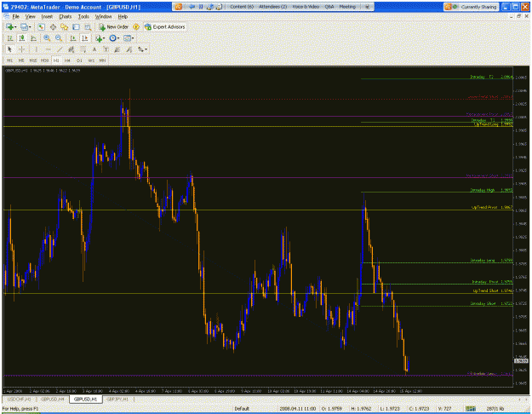Expand the New Chart dropdown arrow
The image size is (532, 414).
[x=15, y=27]
